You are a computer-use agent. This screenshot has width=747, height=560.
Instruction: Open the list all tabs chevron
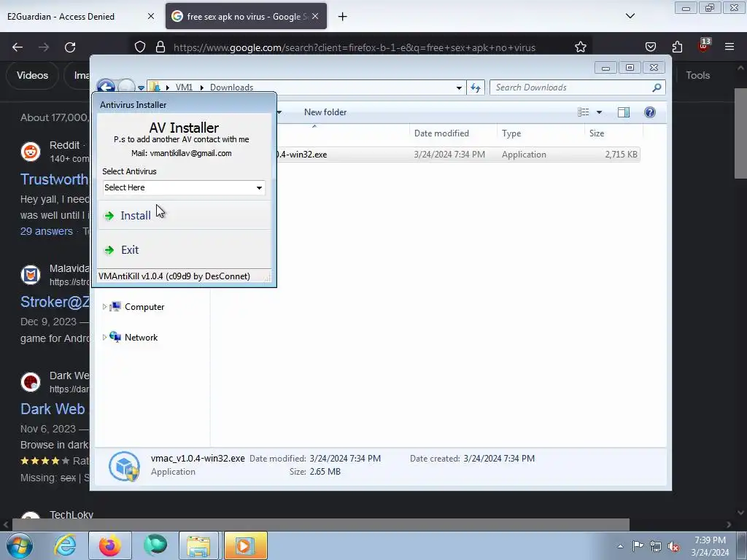click(x=630, y=16)
